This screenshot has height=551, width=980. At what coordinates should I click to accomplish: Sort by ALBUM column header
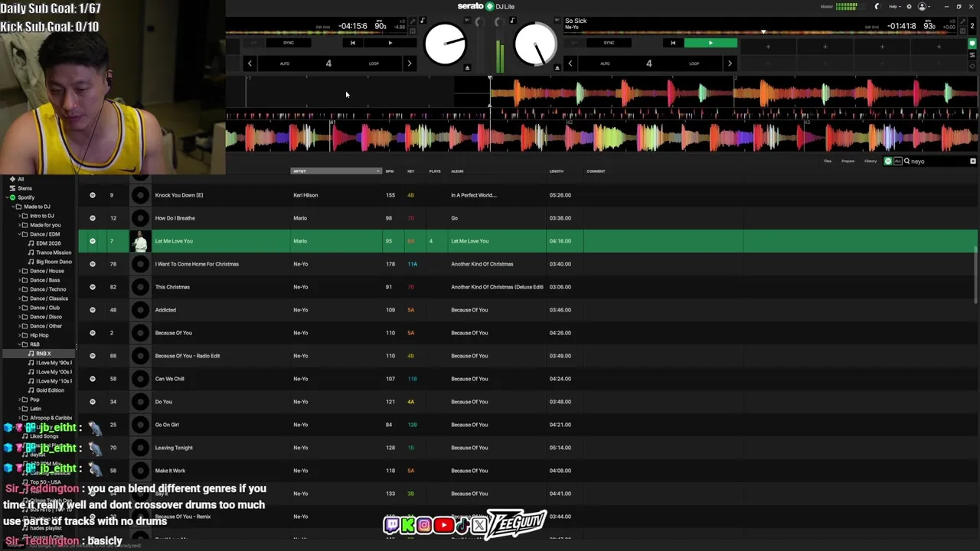point(457,171)
